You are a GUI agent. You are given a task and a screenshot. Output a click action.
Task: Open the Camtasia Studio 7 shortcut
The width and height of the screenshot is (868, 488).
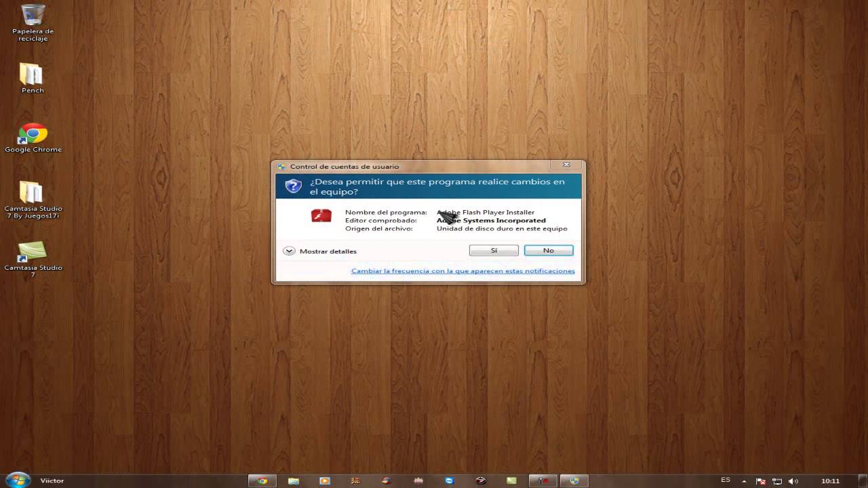(x=33, y=259)
